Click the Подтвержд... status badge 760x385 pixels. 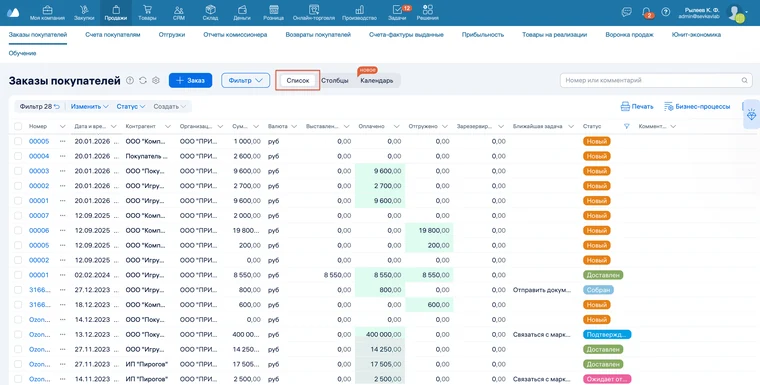607,335
